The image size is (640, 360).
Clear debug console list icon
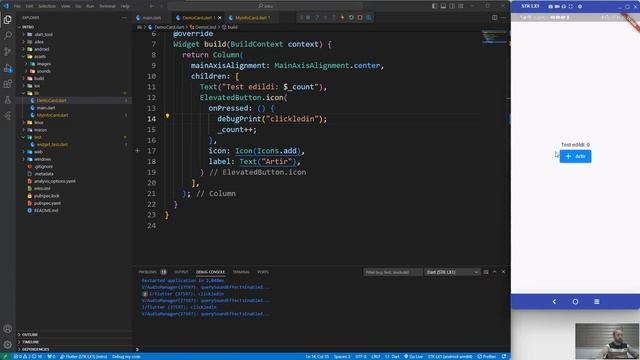(x=486, y=272)
